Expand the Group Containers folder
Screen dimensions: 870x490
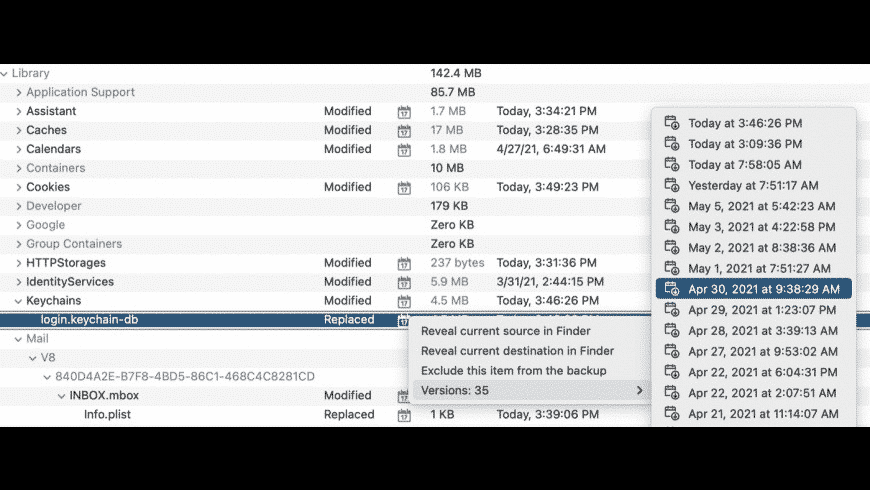coord(19,244)
